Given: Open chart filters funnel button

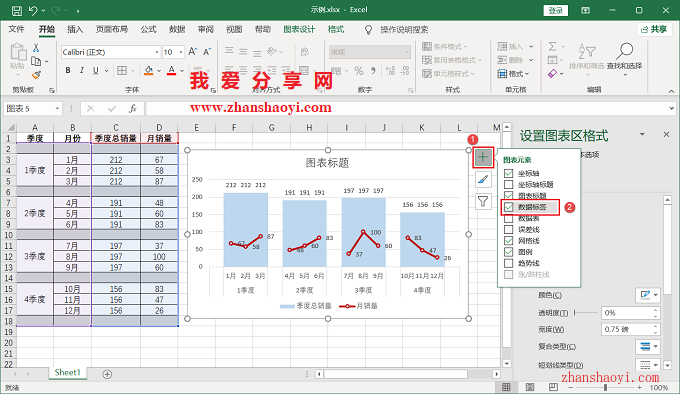Looking at the screenshot, I should [x=483, y=202].
